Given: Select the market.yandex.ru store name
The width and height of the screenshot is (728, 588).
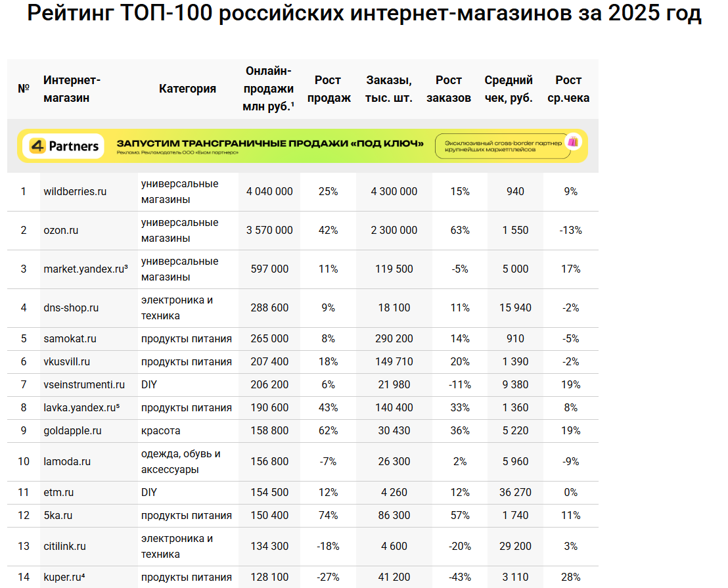Looking at the screenshot, I should point(85,269).
